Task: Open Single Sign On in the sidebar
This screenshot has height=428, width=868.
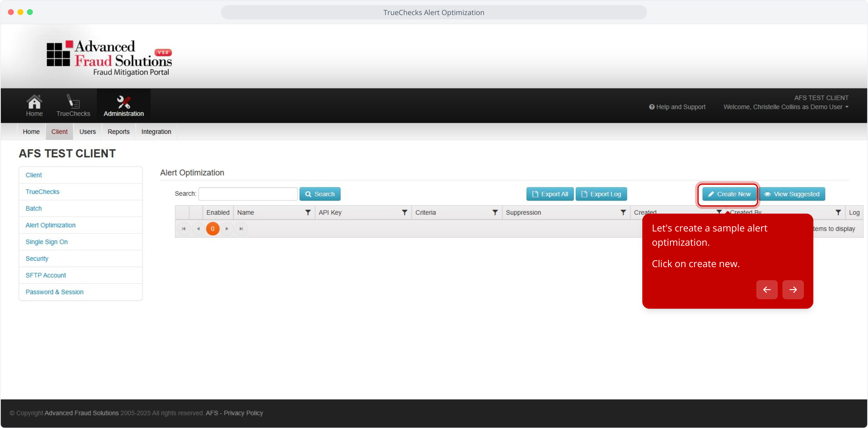Action: [80, 242]
